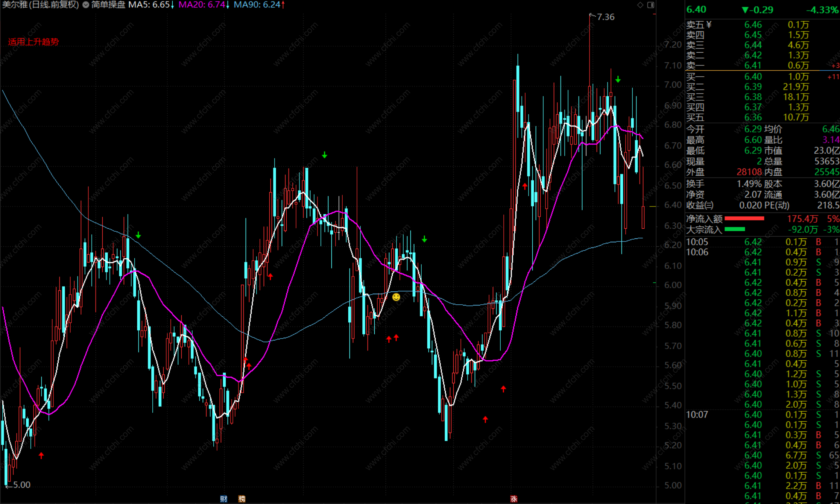Toggle the side panel layout icon
This screenshot has width=840, height=504.
(x=651, y=5)
